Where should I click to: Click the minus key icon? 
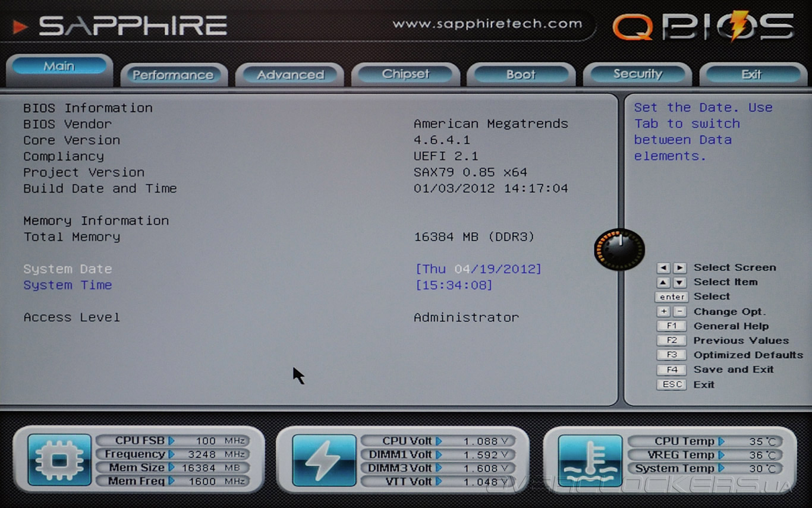pos(679,312)
